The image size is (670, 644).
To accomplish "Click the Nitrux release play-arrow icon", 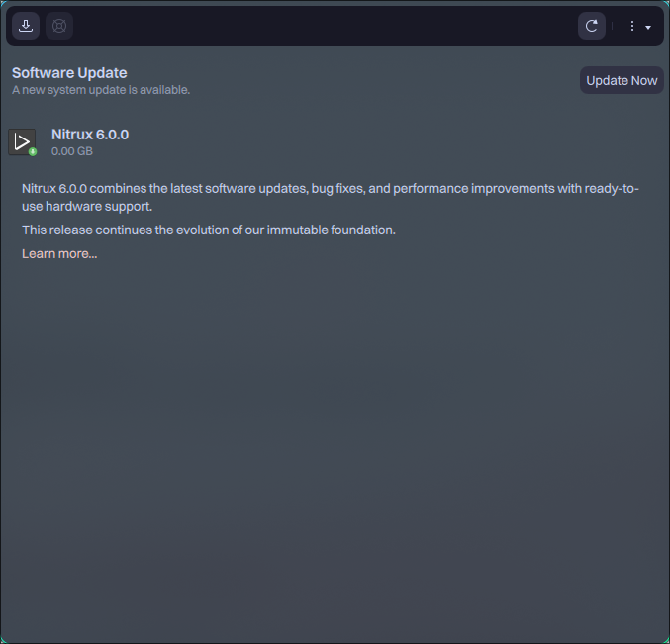I will tap(22, 141).
